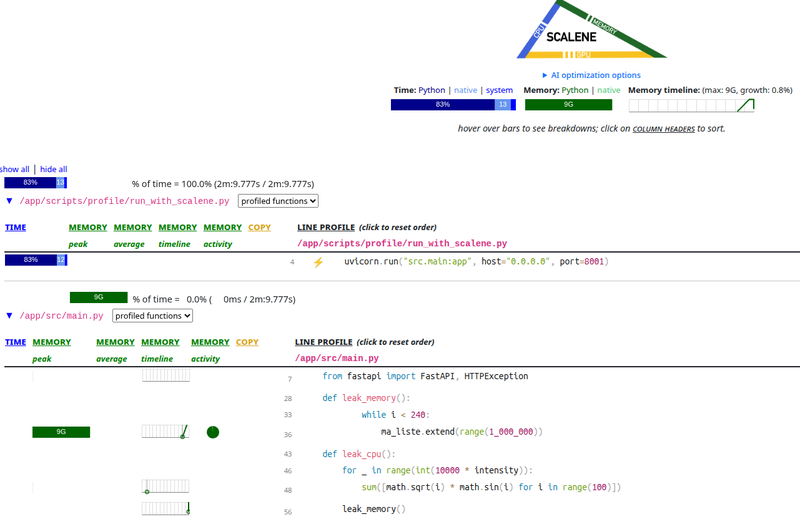Click the green memory activity pie on line 36
The image size is (800, 517).
click(213, 432)
